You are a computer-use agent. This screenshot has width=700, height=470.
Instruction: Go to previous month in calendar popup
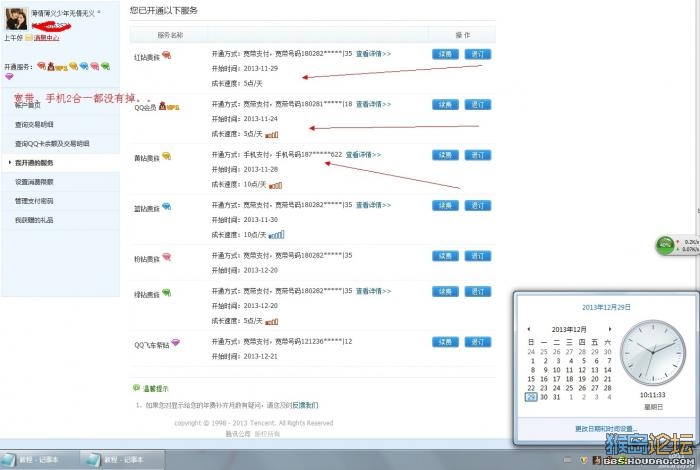click(529, 329)
